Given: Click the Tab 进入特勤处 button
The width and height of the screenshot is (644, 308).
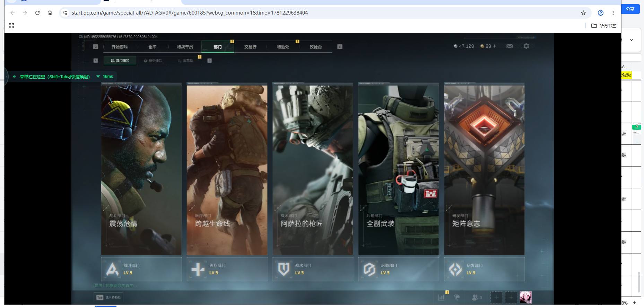Looking at the screenshot, I should coord(108,297).
